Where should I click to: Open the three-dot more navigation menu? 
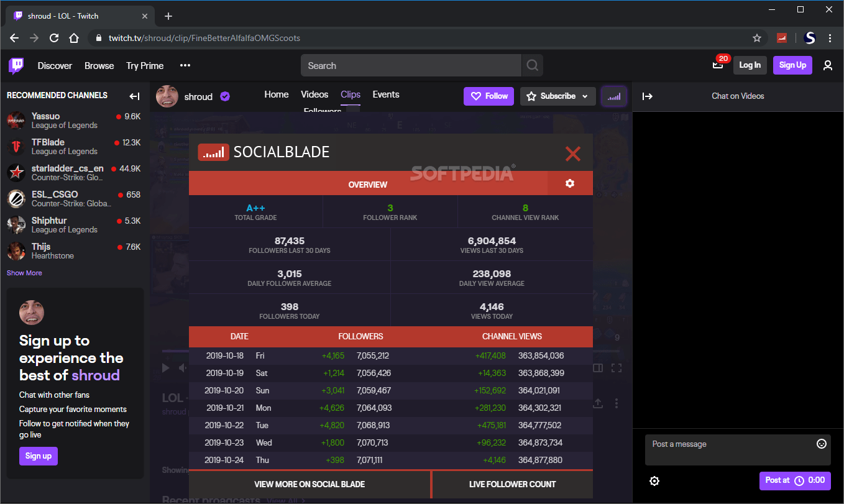click(x=185, y=65)
